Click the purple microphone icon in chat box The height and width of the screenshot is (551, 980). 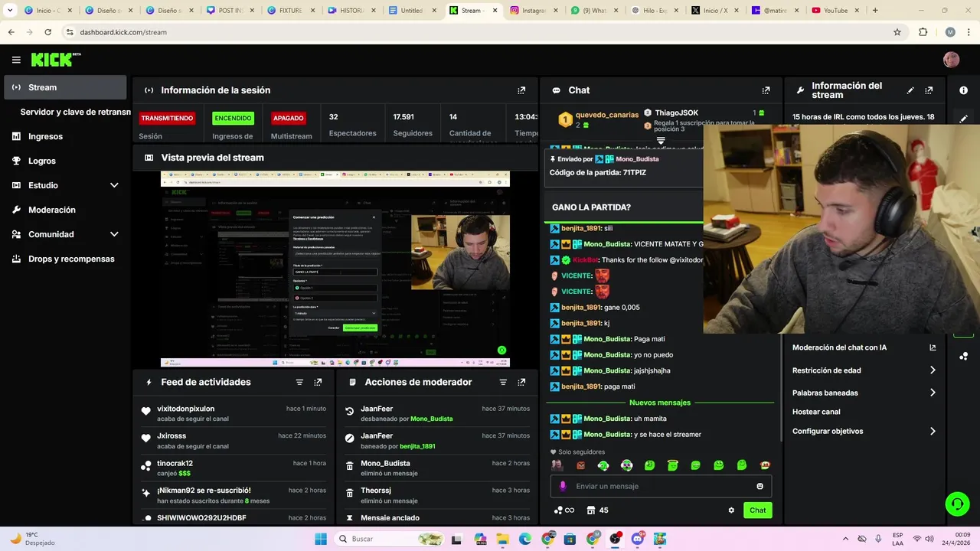tap(563, 486)
